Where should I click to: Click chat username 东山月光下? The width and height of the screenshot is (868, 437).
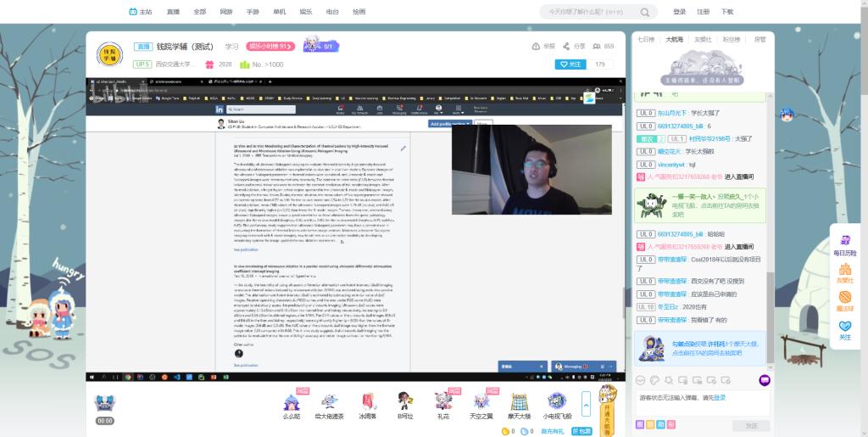(x=672, y=113)
